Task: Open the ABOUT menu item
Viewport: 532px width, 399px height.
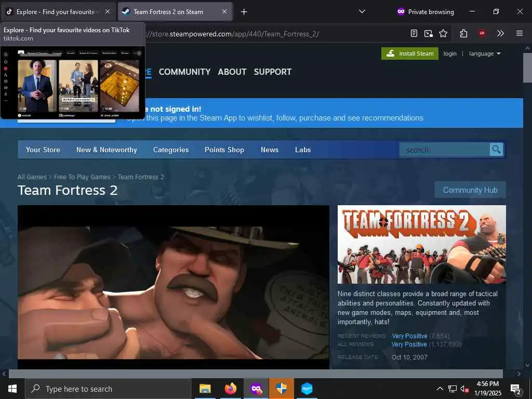Action: 232,72
